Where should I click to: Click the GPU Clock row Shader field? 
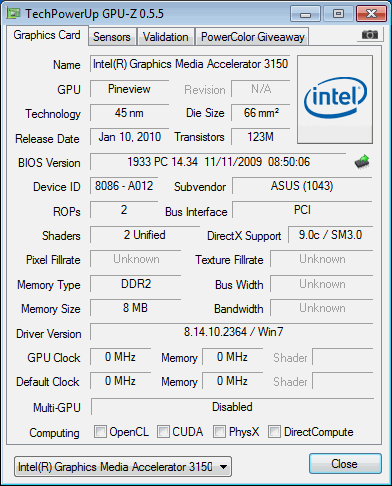343,357
